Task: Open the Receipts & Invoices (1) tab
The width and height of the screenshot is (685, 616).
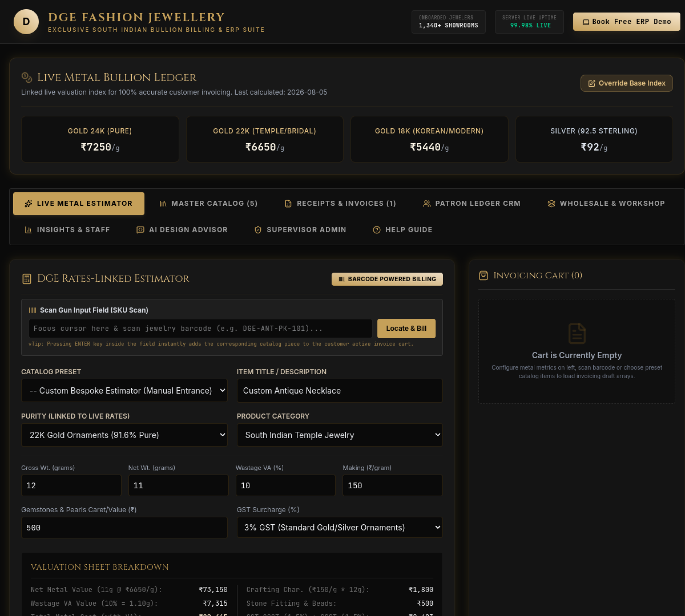Action: coord(340,204)
